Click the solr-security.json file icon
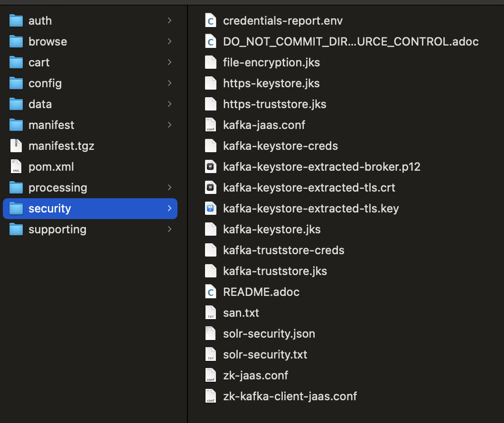 coord(211,334)
